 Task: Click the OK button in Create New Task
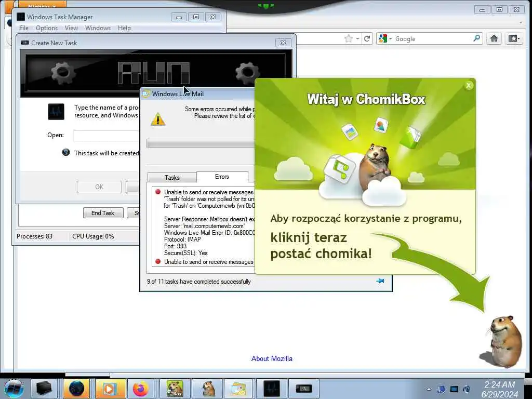click(99, 187)
